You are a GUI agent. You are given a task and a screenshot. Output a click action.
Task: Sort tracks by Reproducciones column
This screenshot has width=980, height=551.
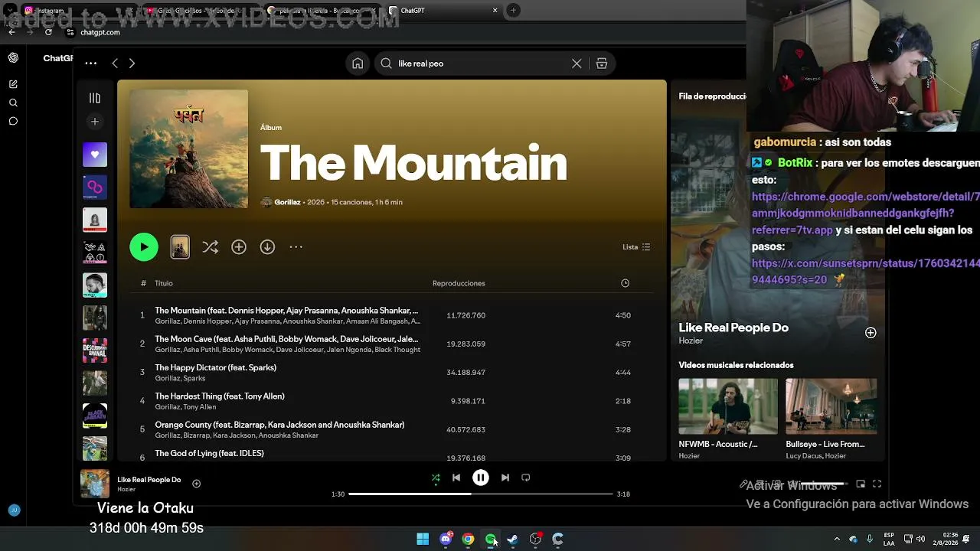[x=459, y=283]
